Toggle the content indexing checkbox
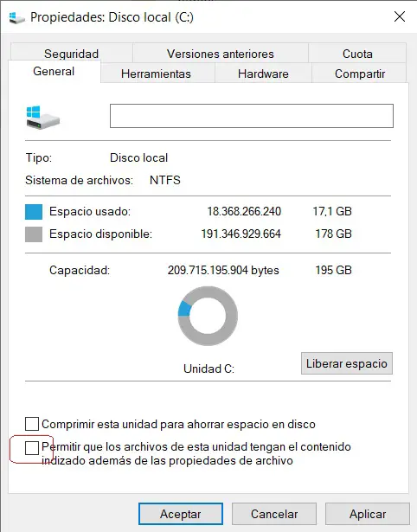Screen dimensions: 417x532 pos(32,448)
